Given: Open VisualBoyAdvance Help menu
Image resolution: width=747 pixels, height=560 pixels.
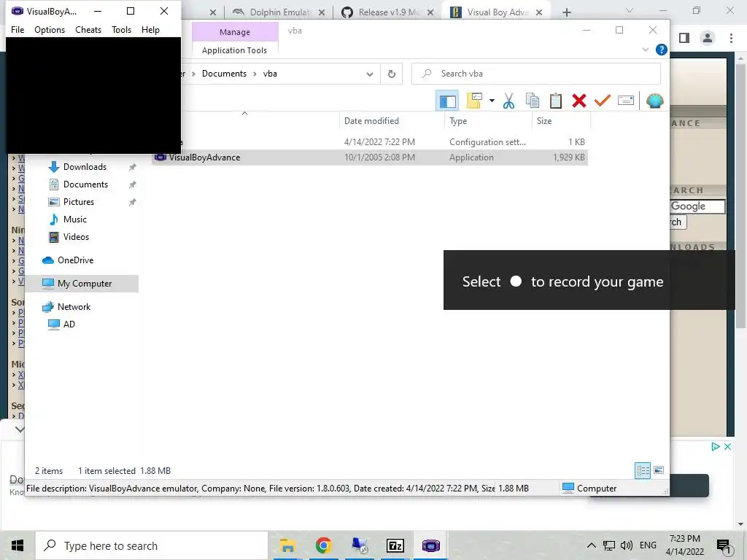Looking at the screenshot, I should [150, 29].
